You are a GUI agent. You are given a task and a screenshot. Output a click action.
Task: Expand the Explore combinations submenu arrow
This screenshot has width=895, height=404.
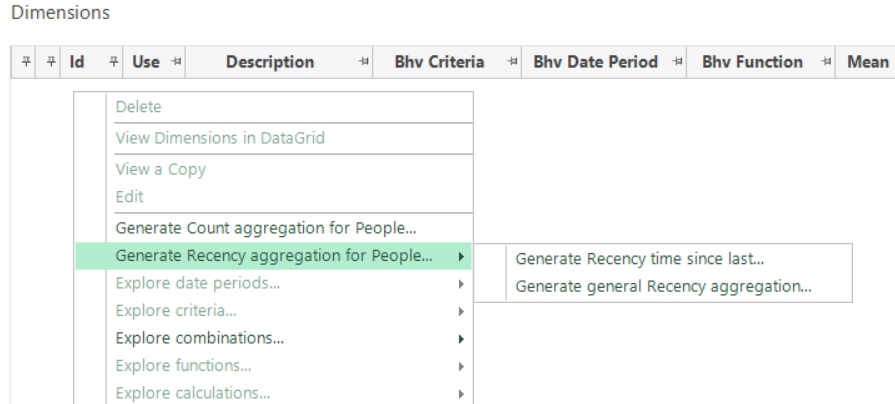pos(460,338)
